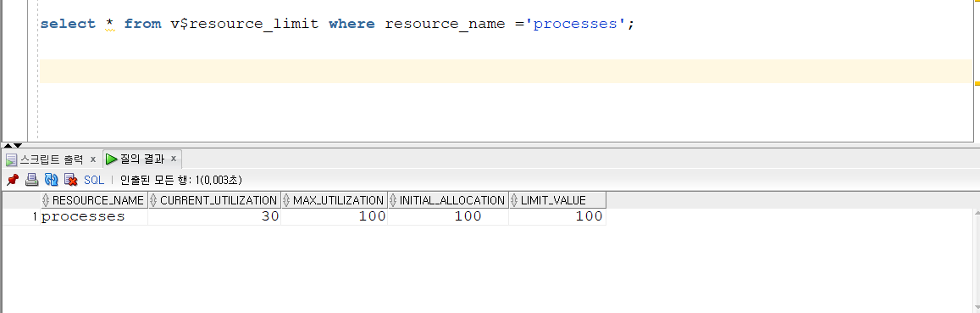The height and width of the screenshot is (313, 980).
Task: Click 'resource_name' in the SQL query
Action: 445,25
